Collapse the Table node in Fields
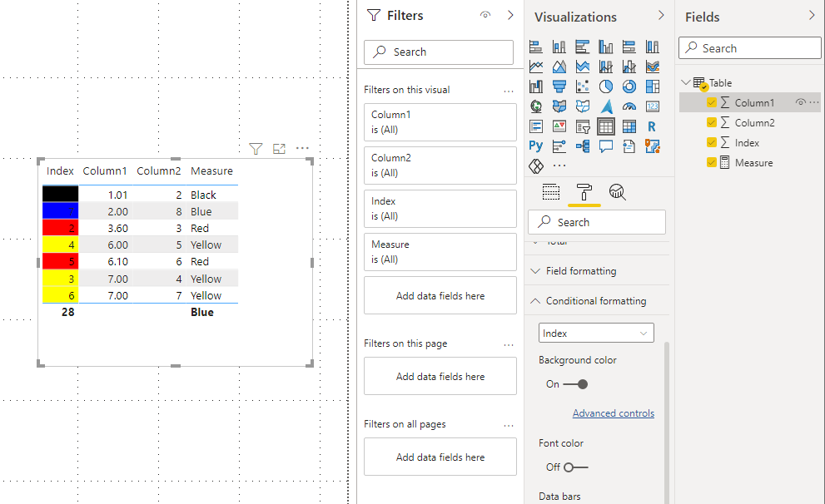 click(x=685, y=82)
